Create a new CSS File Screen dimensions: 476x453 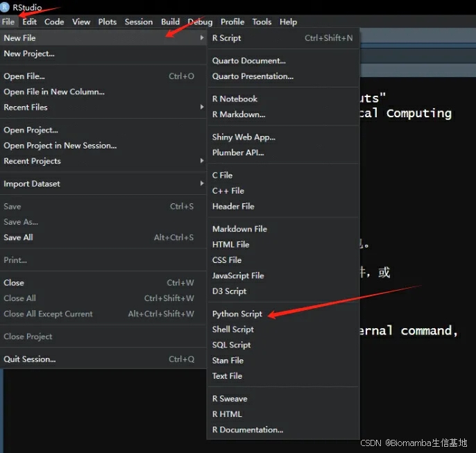tap(283, 260)
